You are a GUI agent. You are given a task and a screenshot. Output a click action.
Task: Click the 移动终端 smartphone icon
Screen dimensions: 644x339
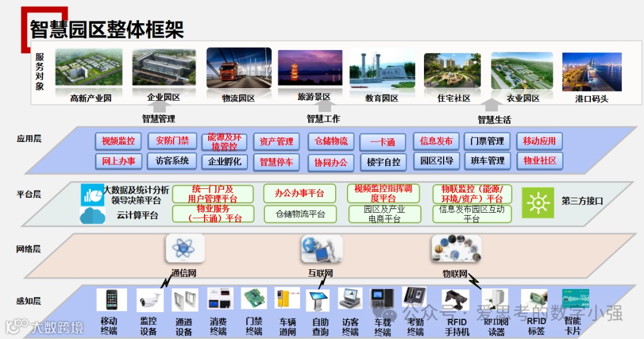(112, 300)
